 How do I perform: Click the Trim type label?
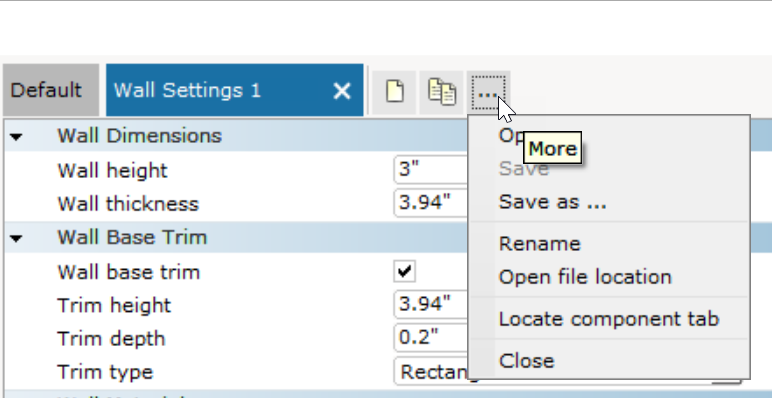pyautogui.click(x=105, y=372)
